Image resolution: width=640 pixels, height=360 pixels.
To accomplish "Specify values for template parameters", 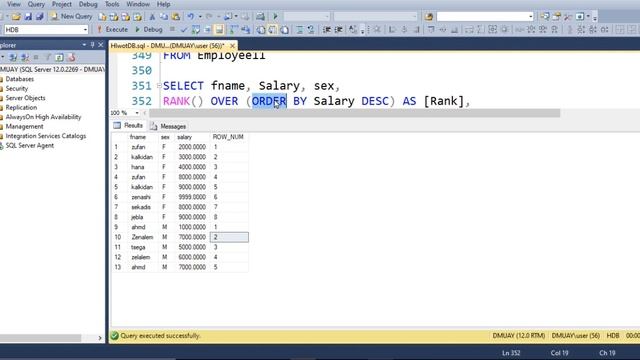I will pos(353,30).
